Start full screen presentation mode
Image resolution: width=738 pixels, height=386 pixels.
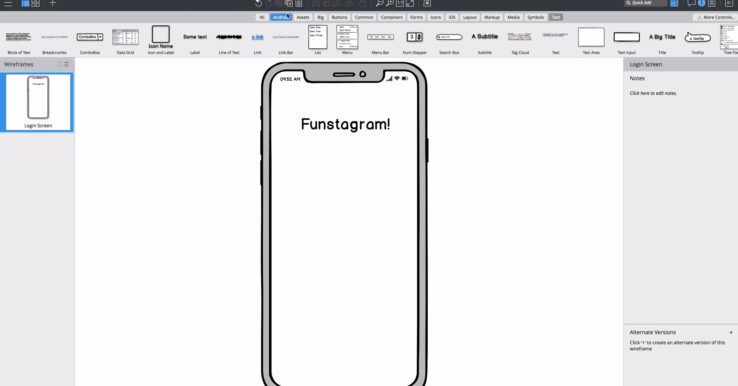[x=729, y=3]
